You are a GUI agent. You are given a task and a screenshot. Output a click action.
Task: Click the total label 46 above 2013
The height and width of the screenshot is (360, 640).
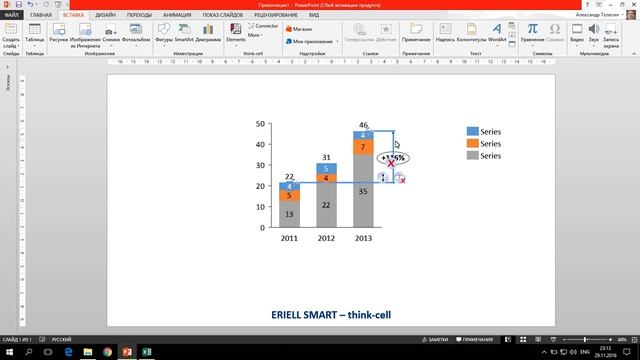(363, 125)
